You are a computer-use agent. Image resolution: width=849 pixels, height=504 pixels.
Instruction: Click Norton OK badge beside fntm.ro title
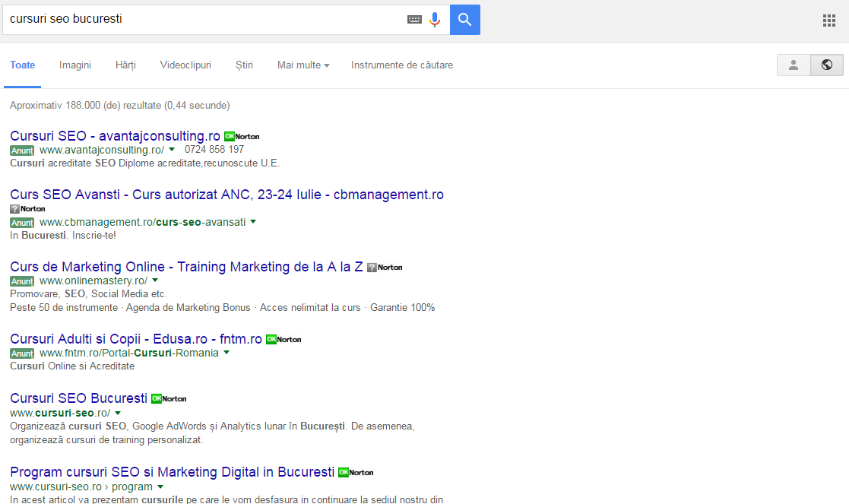pyautogui.click(x=284, y=340)
